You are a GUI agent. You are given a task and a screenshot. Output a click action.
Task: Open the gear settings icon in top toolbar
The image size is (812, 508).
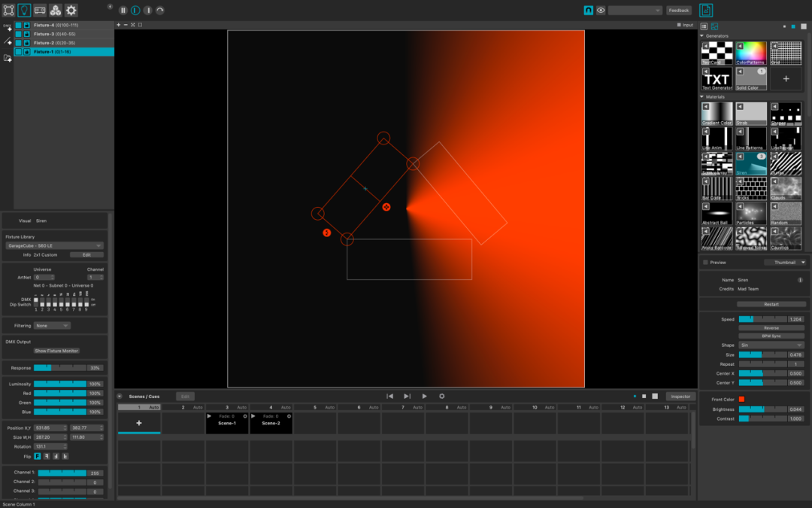pos(71,11)
